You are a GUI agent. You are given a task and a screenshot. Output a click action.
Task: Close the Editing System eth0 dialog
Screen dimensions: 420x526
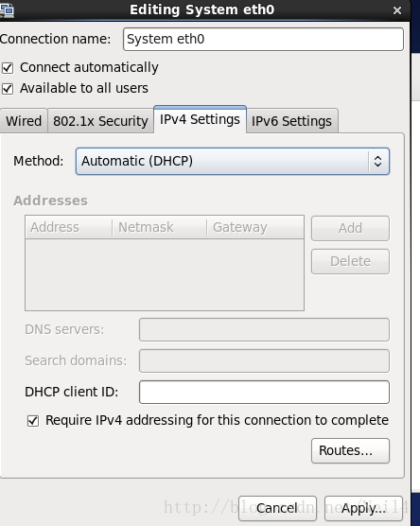397,10
